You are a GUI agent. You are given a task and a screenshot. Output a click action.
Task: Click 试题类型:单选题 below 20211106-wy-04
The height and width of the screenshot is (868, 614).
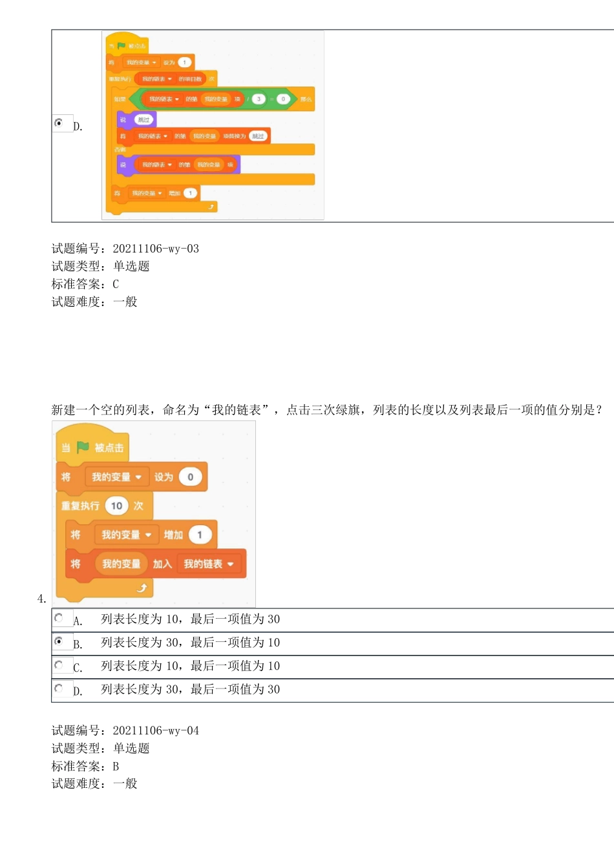coord(101,748)
